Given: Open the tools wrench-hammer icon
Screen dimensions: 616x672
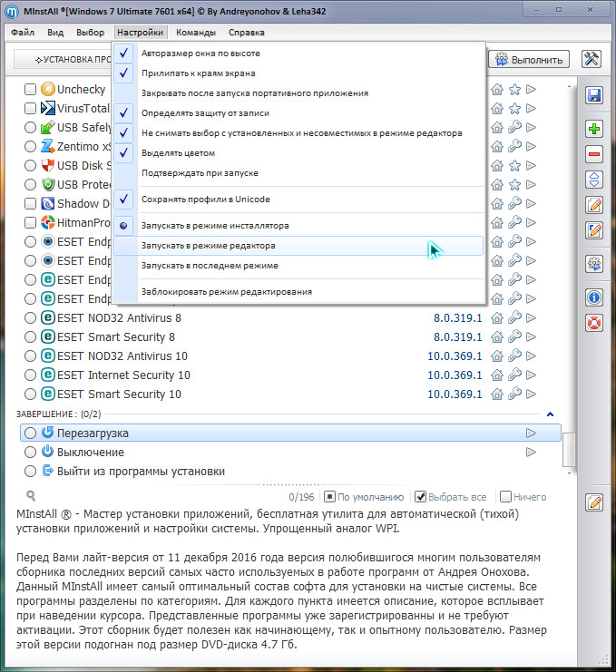Looking at the screenshot, I should click(x=592, y=59).
